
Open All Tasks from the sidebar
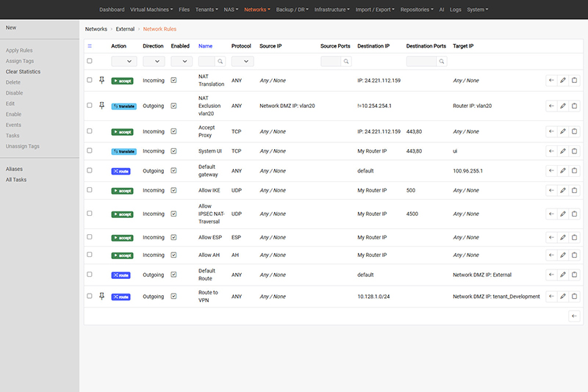point(16,180)
